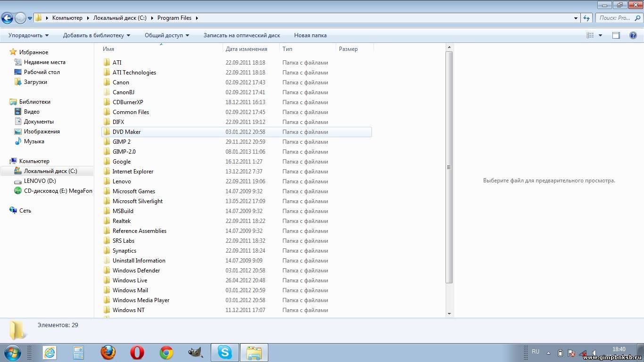Select Недавние места in the sidebar
This screenshot has width=644, height=362.
(x=45, y=62)
